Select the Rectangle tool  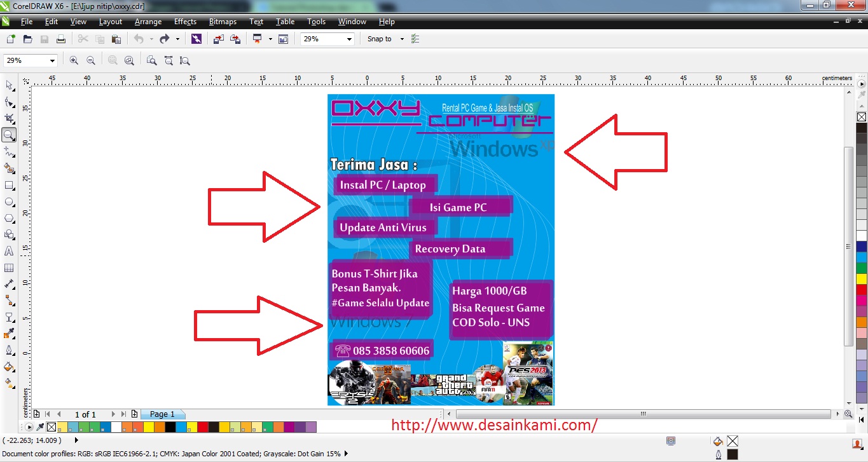coord(9,185)
